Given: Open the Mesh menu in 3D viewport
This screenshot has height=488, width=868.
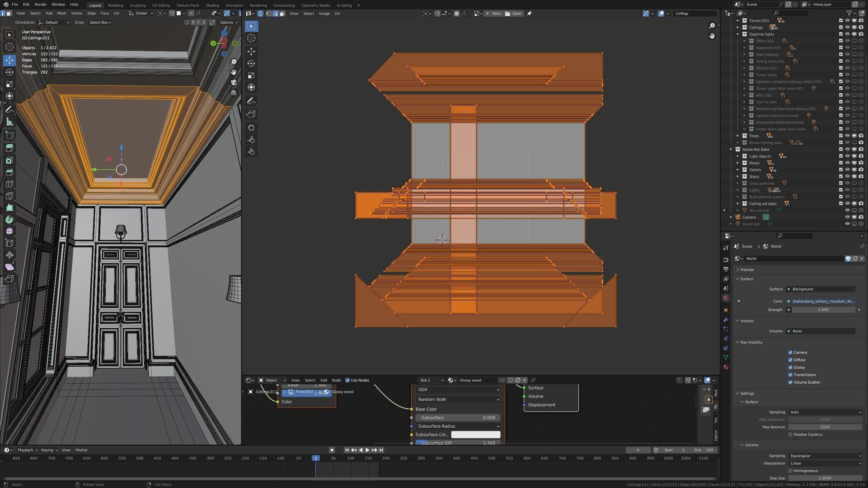Looking at the screenshot, I should (62, 13).
